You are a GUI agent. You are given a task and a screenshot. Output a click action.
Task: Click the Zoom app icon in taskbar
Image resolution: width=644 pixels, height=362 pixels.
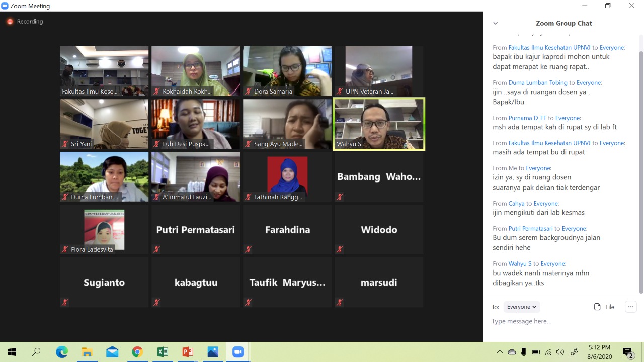coord(238,352)
